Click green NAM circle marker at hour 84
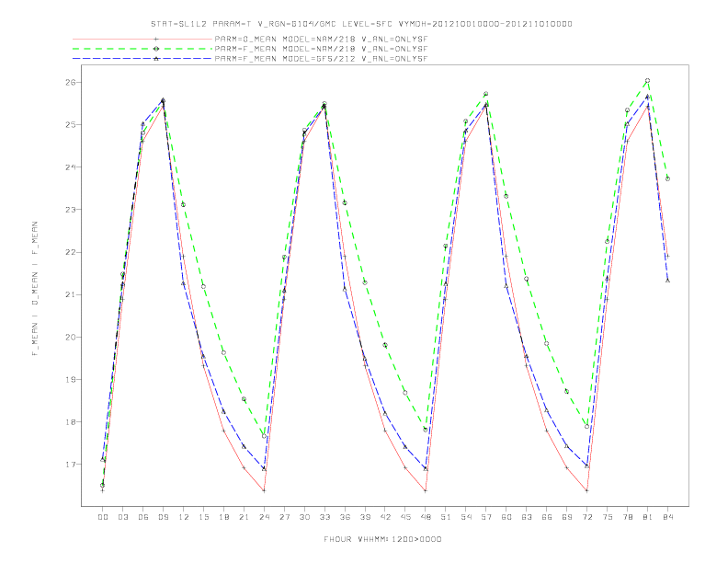Viewport: 728px width, 563px height. click(667, 178)
